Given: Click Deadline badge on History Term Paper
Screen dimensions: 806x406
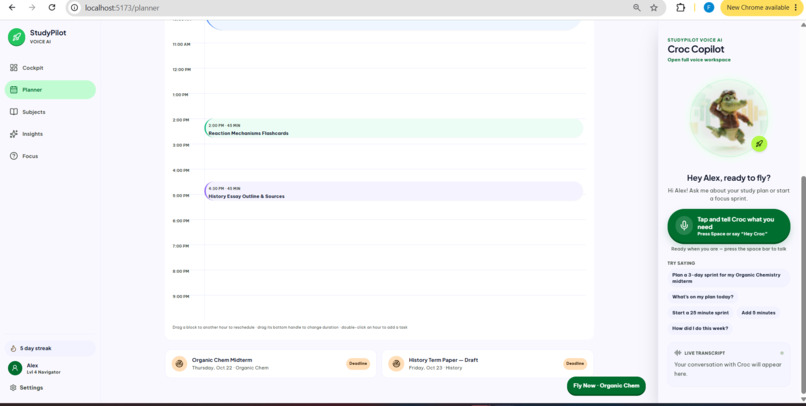Looking at the screenshot, I should (575, 364).
